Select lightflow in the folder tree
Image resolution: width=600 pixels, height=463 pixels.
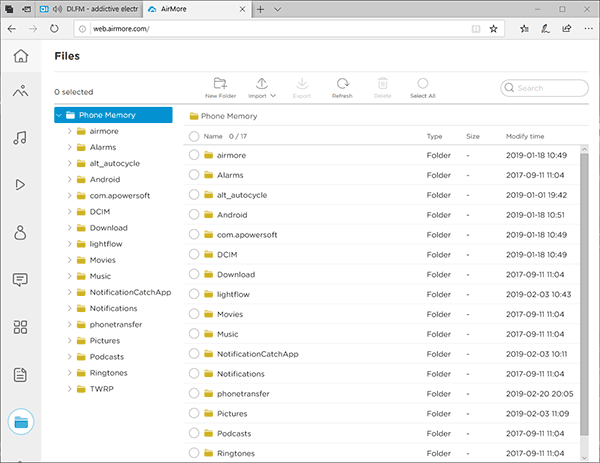[106, 244]
